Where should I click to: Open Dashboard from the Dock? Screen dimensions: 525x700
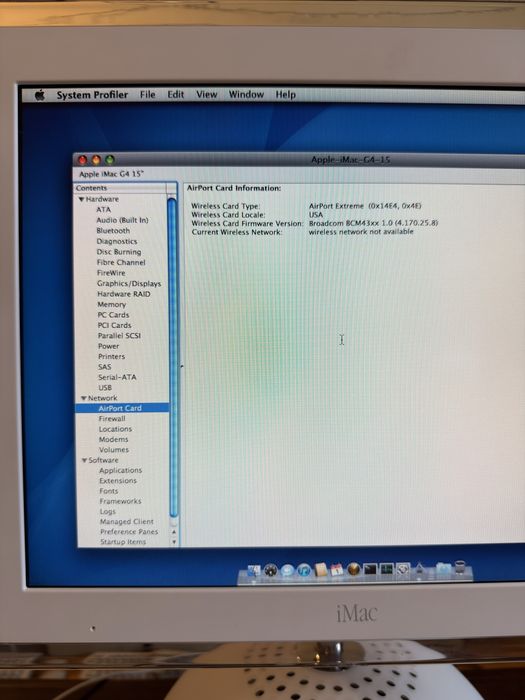click(x=271, y=570)
